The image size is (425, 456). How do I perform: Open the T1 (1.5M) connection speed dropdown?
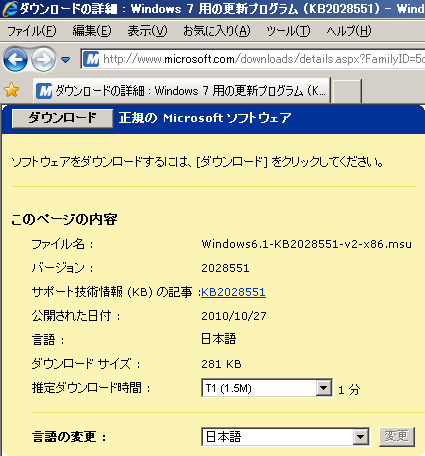tap(267, 388)
